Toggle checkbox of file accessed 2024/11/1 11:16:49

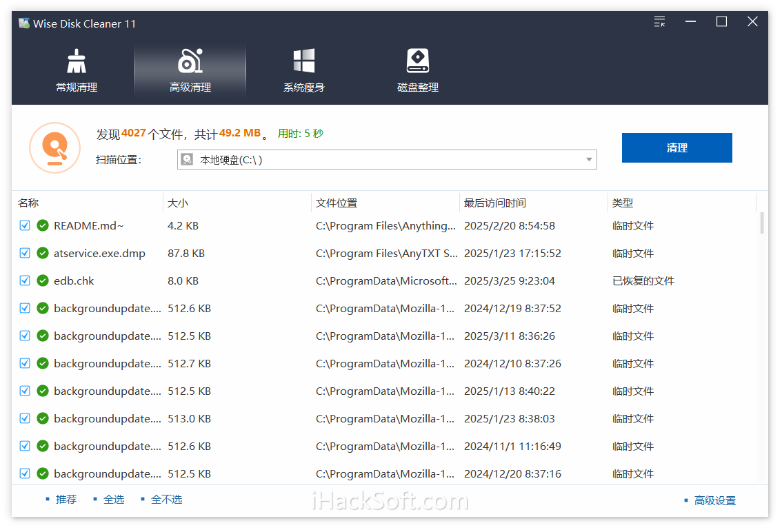tap(24, 447)
